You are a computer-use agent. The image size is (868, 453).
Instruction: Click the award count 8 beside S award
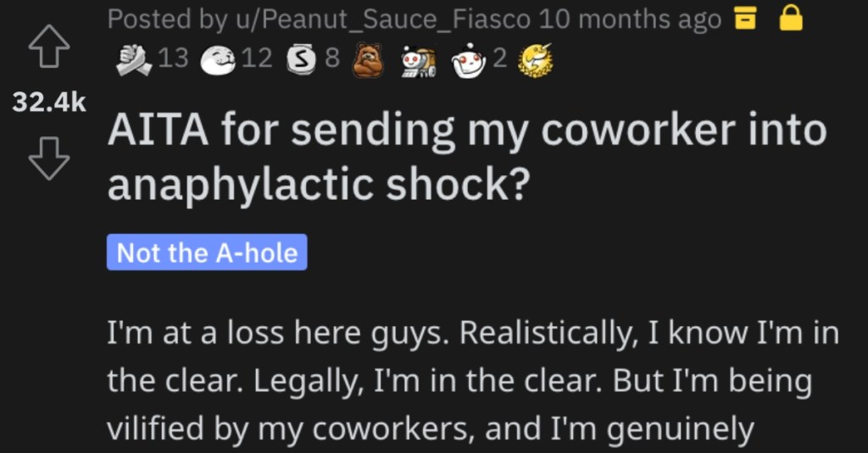click(x=332, y=58)
